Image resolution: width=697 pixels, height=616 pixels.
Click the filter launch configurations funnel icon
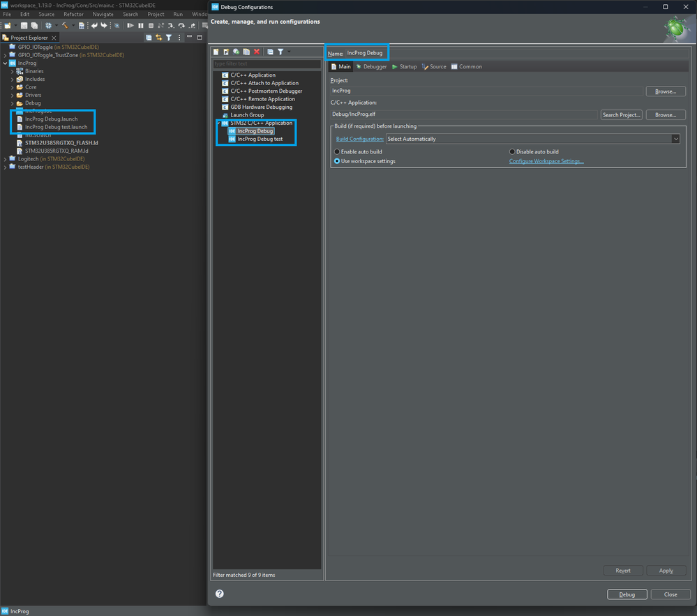pos(280,52)
